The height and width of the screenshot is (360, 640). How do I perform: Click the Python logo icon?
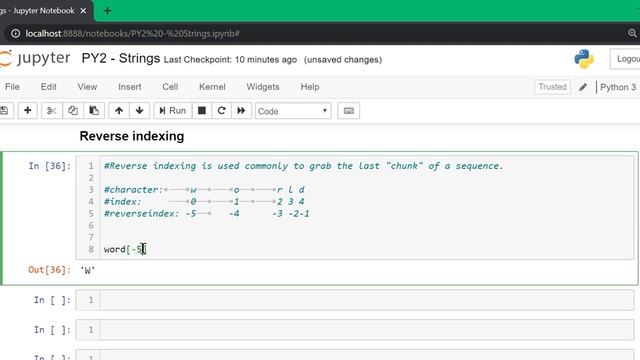pos(584,59)
